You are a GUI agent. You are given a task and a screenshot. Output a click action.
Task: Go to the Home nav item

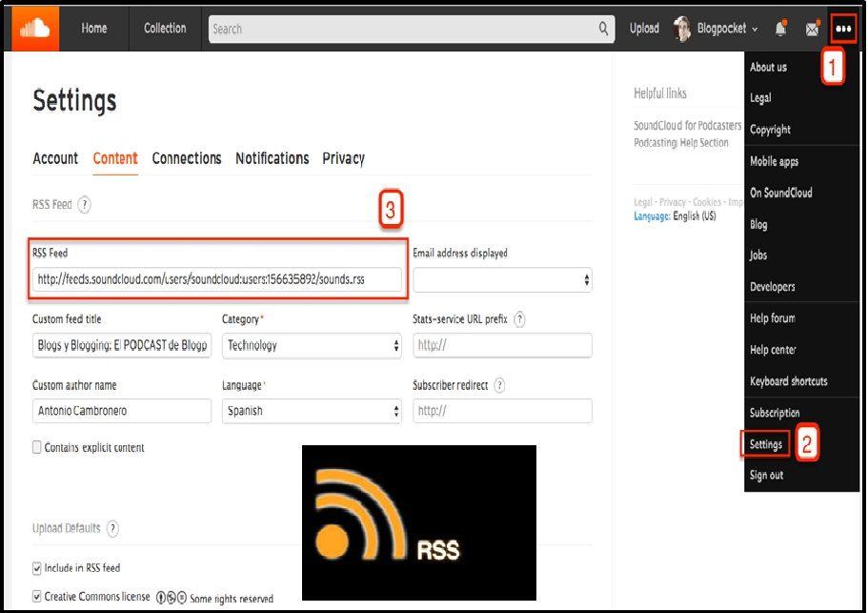(x=94, y=29)
